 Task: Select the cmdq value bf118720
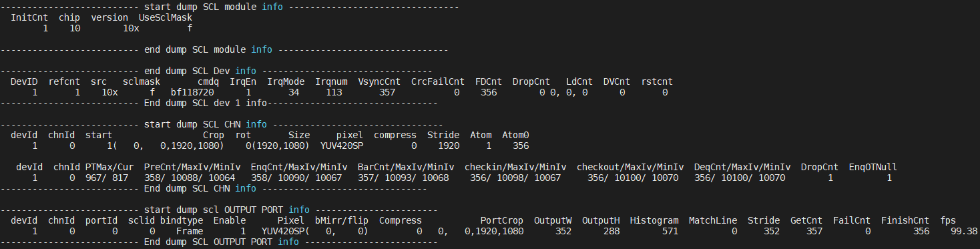192,93
